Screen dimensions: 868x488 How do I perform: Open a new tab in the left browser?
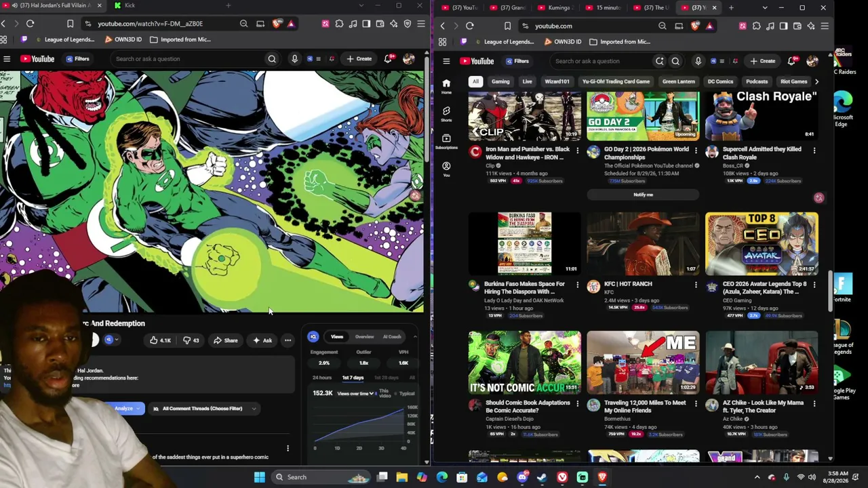pyautogui.click(x=228, y=5)
